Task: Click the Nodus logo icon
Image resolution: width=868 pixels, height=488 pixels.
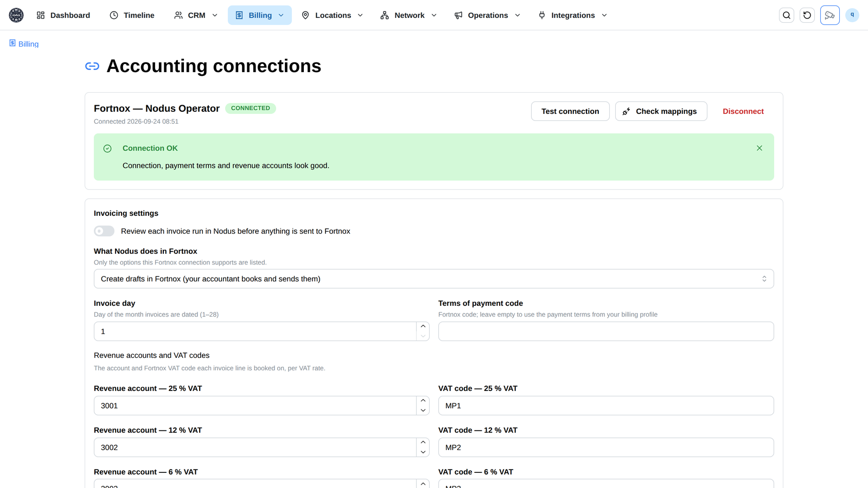Action: click(x=16, y=15)
